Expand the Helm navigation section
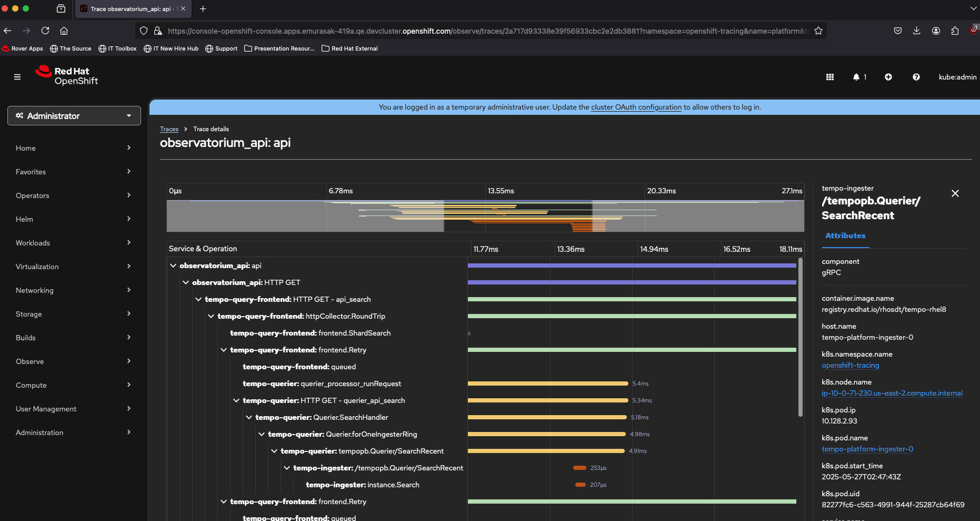The image size is (980, 521). pos(74,219)
